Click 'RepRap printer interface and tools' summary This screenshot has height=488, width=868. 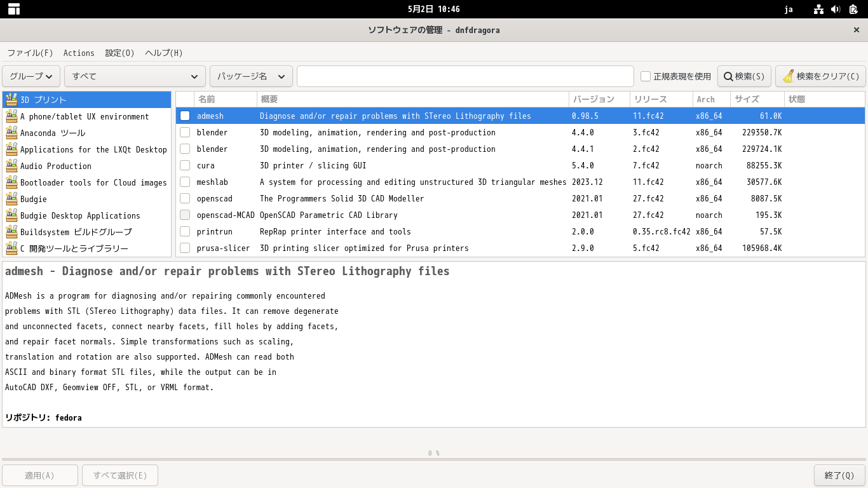(336, 232)
